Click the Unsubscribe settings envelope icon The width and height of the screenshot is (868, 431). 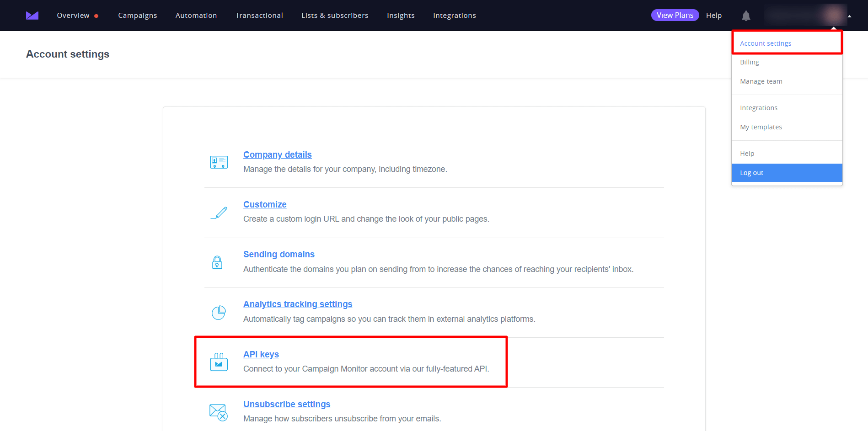coord(218,412)
